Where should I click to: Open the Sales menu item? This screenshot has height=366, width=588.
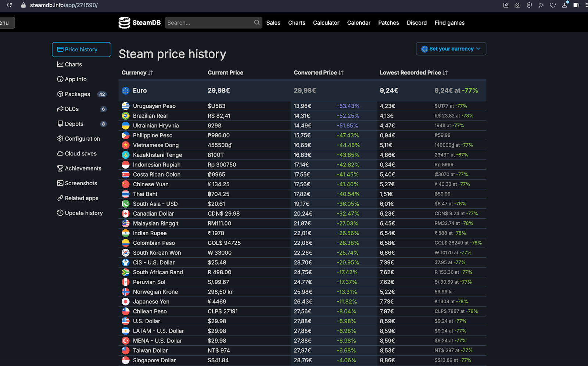[x=273, y=23]
